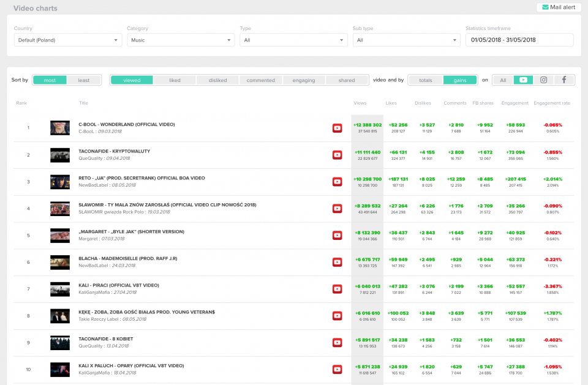Click the Comments column header
This screenshot has width=588, height=385.
pyautogui.click(x=455, y=103)
